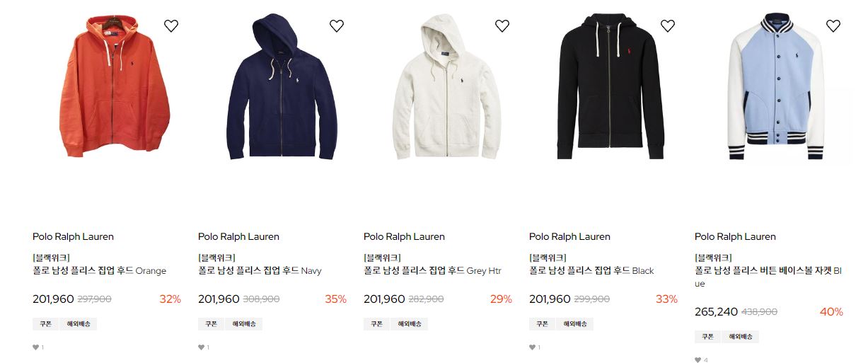The height and width of the screenshot is (363, 868).
Task: Toggle wishlist heart on Orange hoodie
Action: (x=171, y=26)
